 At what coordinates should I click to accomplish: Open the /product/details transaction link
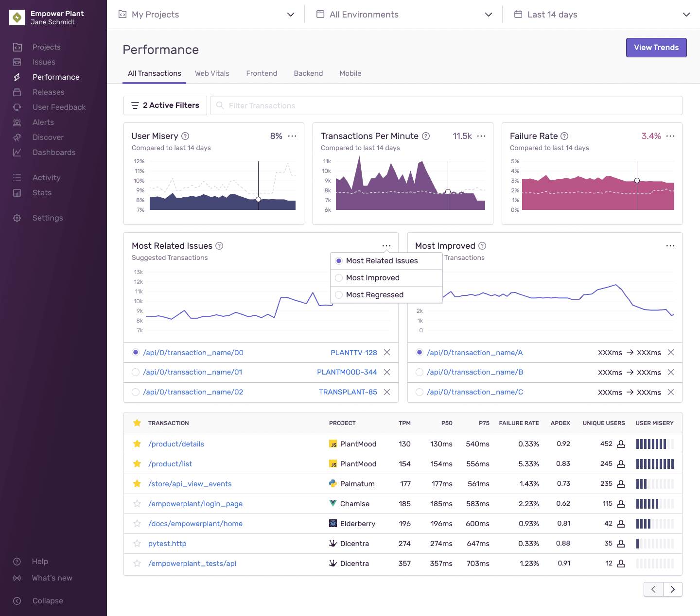pos(176,444)
